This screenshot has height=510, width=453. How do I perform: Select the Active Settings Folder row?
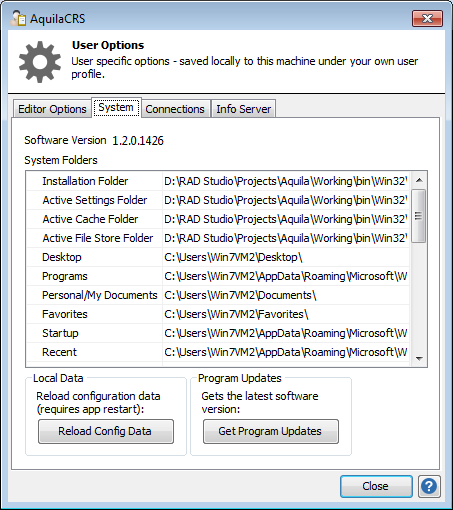tap(218, 200)
